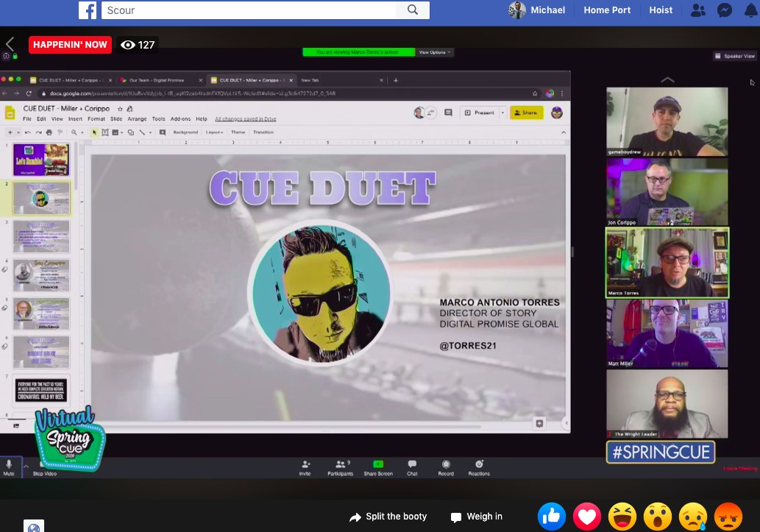Image resolution: width=760 pixels, height=532 pixels.
Task: Click Leave Meeting in Zoom
Action: click(739, 469)
